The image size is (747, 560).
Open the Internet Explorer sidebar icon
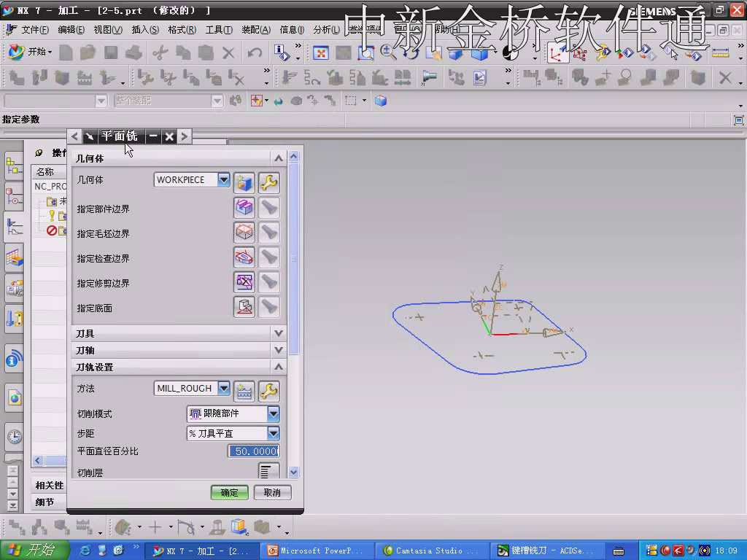pyautogui.click(x=15, y=398)
